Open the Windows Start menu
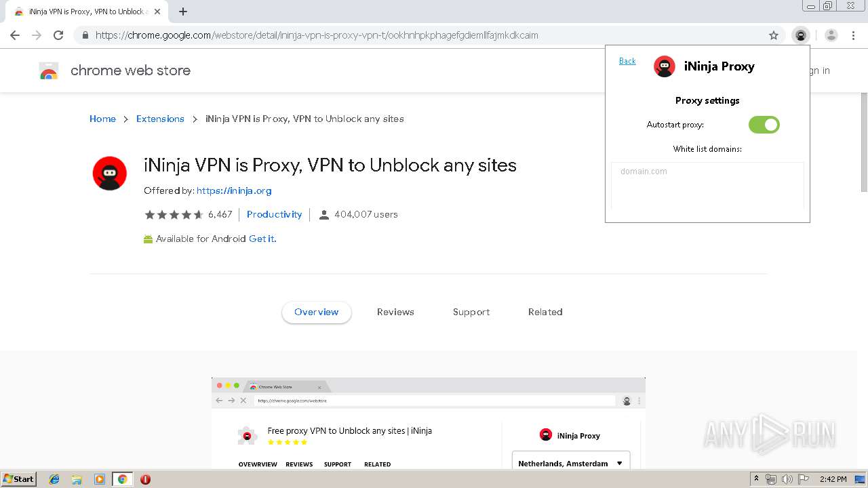 pyautogui.click(x=18, y=479)
